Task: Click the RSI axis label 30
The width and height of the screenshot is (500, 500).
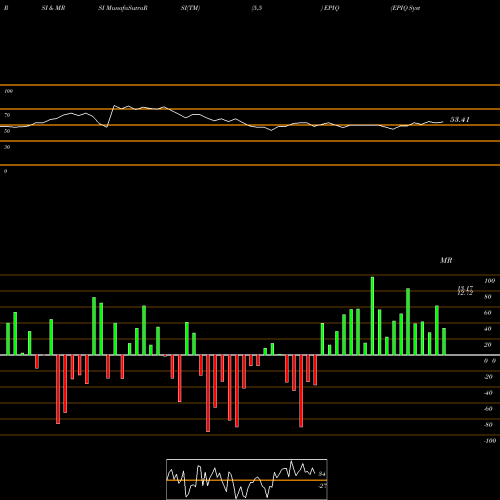Action: [x=7, y=147]
